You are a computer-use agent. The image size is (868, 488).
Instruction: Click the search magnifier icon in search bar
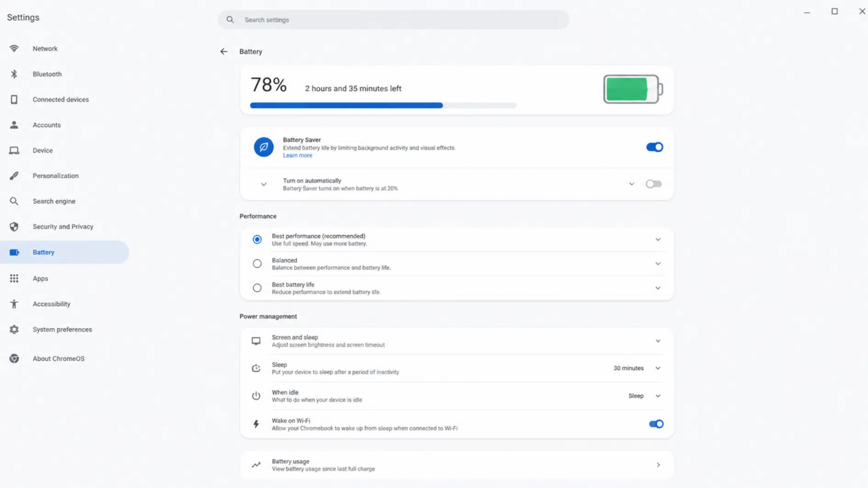pos(230,20)
